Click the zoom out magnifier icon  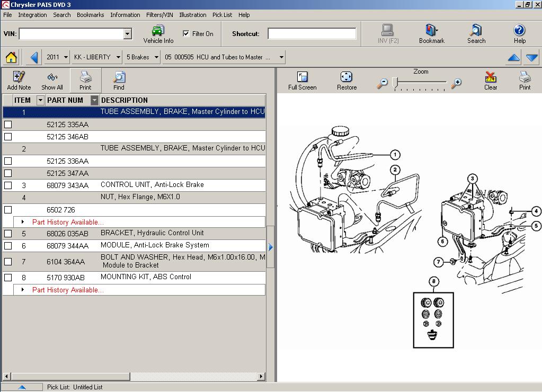pyautogui.click(x=383, y=83)
